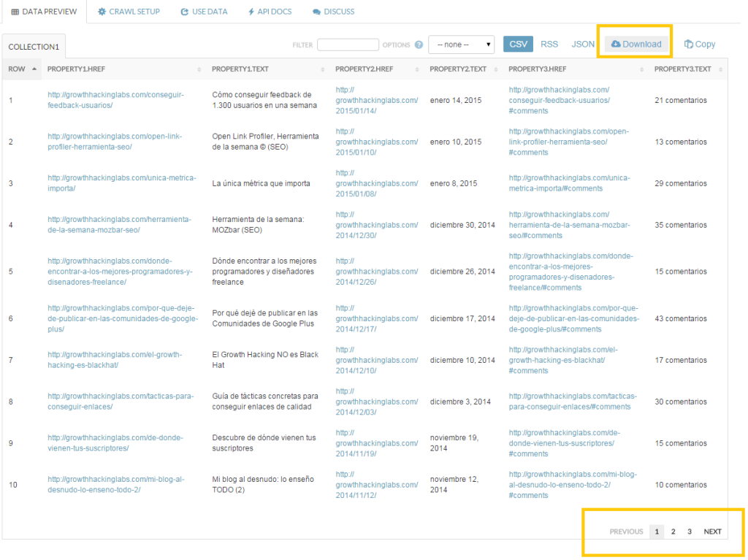Select the '10 comentarios' cell
The width and height of the screenshot is (748, 560).
(x=680, y=485)
